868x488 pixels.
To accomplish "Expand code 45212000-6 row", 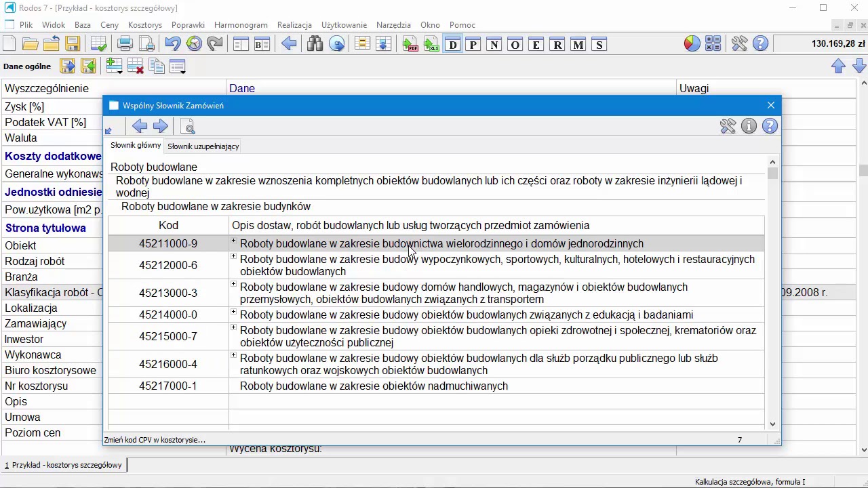I will click(x=234, y=257).
